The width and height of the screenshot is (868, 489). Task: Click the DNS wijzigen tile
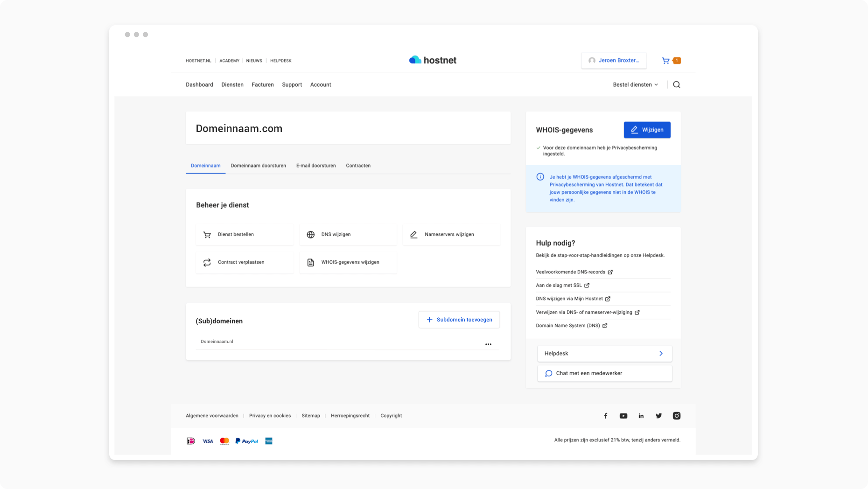click(x=348, y=234)
